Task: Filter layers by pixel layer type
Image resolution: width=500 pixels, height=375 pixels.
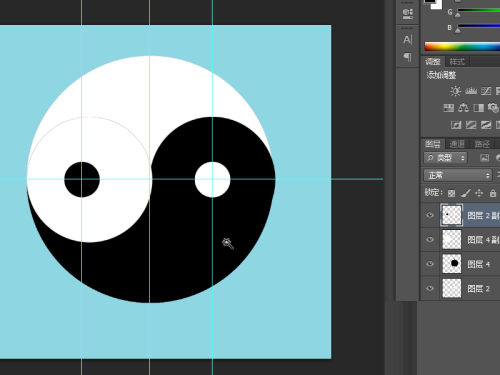Action: tap(484, 158)
